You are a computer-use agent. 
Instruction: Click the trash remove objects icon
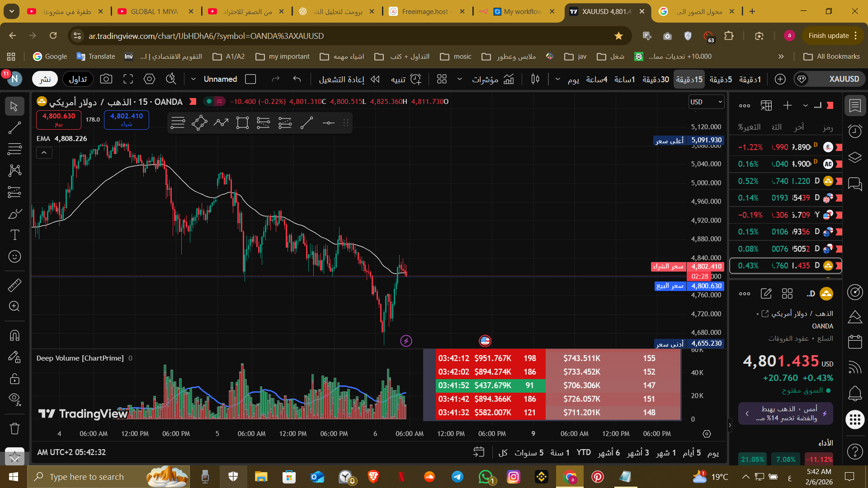[14, 428]
